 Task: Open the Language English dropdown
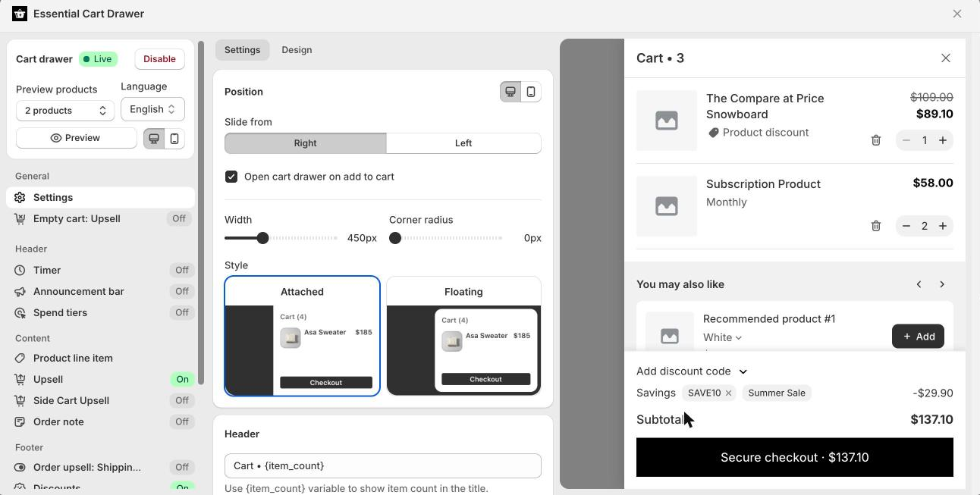coord(152,109)
